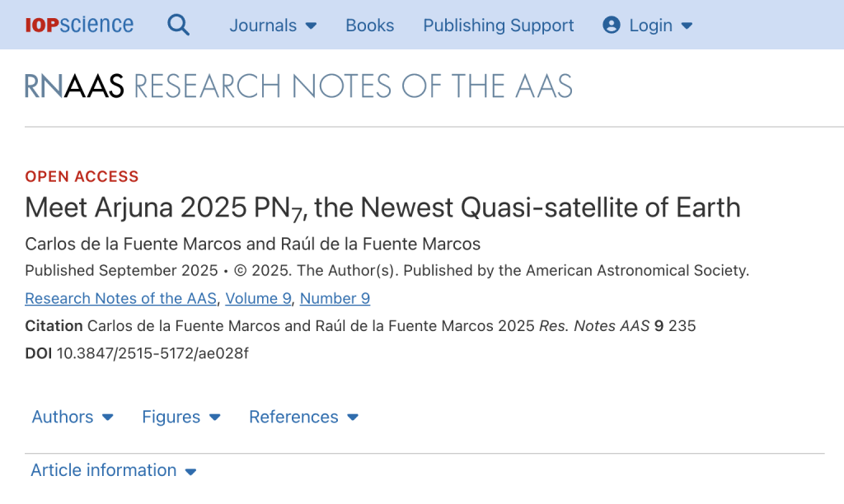Open the Number 9 issue link
Image resolution: width=844 pixels, height=504 pixels.
point(335,298)
